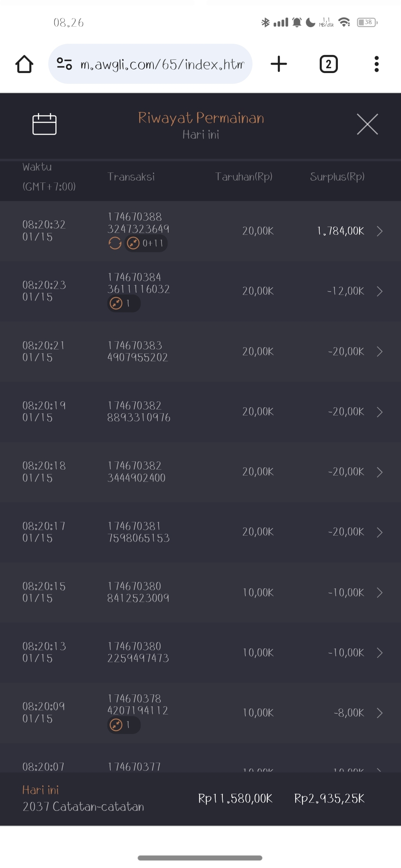
Task: Open chevron for the 08:20:15 transaction
Action: 379,593
